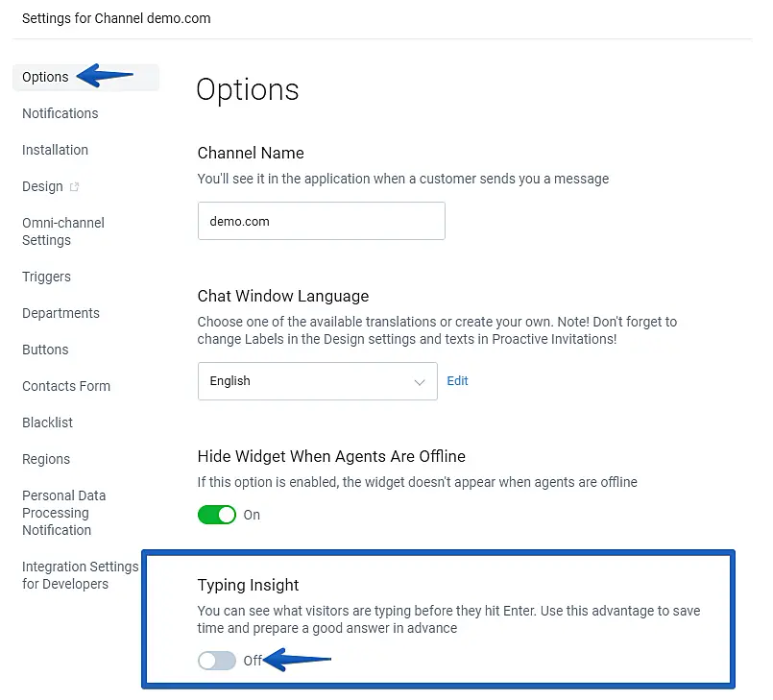Open the Installation section
Viewport: 773px width, 700px height.
pyautogui.click(x=55, y=150)
